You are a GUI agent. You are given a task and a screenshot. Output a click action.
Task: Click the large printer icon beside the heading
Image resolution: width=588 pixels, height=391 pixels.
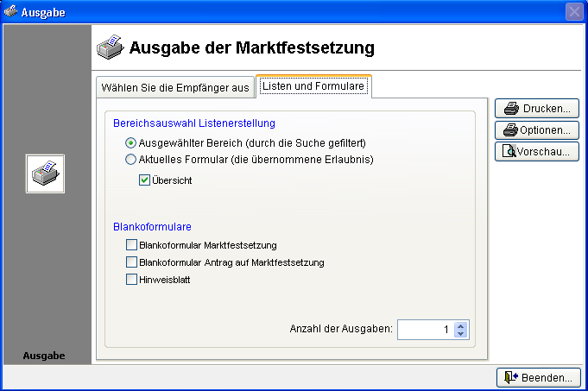click(x=110, y=47)
